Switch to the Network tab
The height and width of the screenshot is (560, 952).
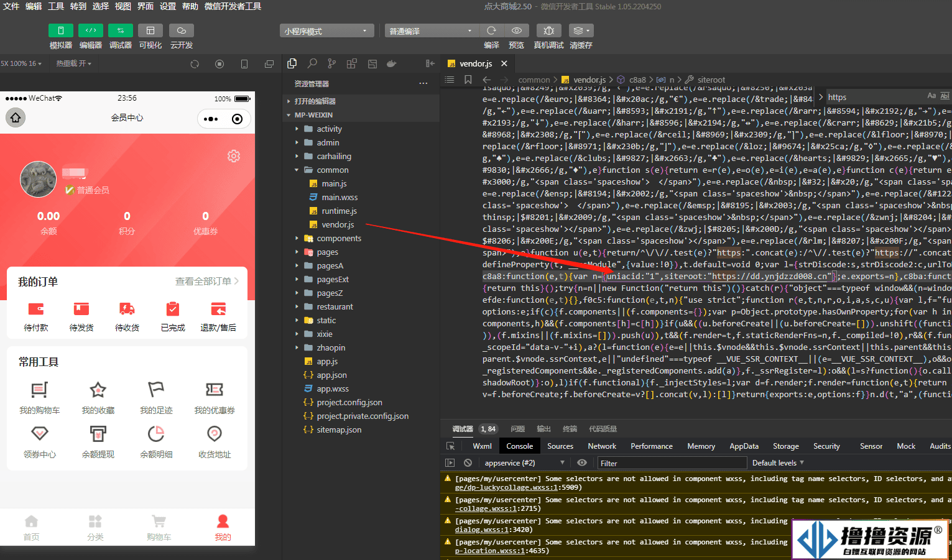602,446
